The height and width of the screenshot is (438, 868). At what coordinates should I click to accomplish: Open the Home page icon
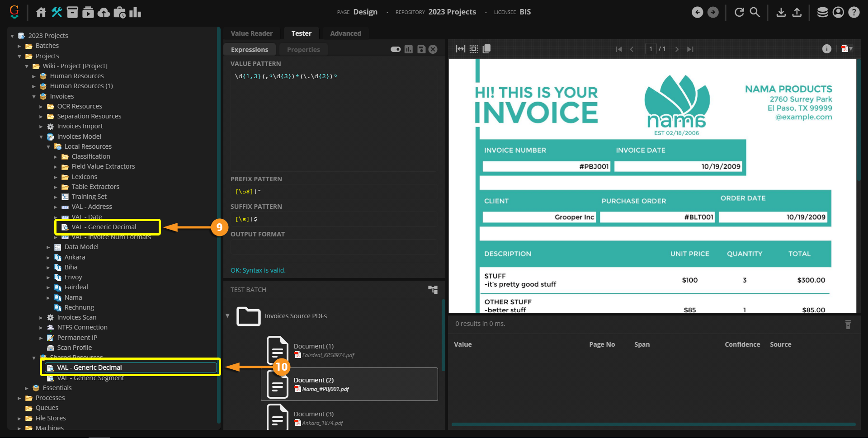point(41,12)
